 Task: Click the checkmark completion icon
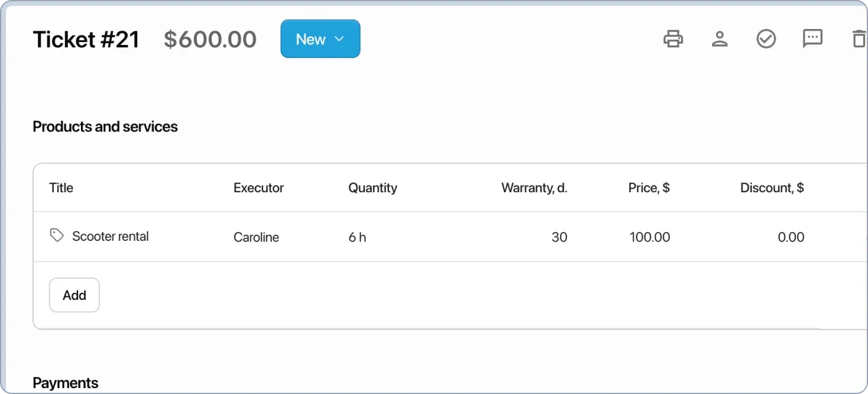pos(766,38)
